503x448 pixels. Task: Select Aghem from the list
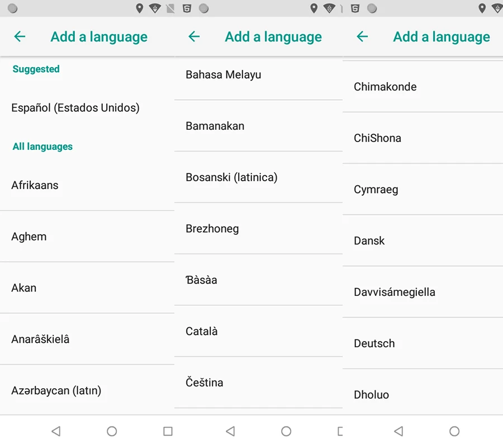87,237
